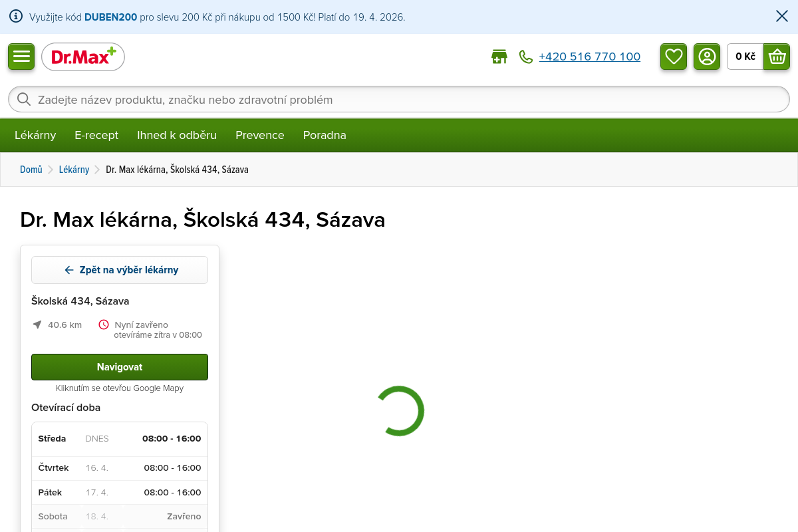798x532 pixels.
Task: Open the favorites heart icon
Action: click(x=674, y=57)
